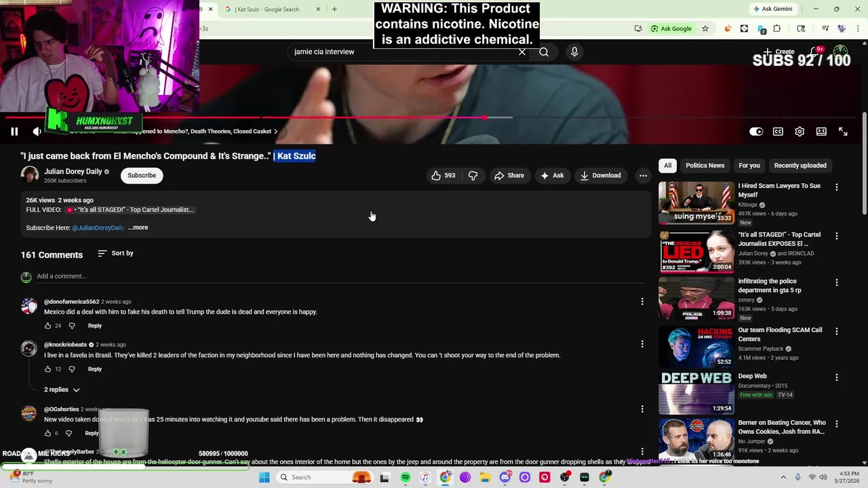Open the Share dialog
This screenshot has width=868, height=488.
(x=509, y=176)
